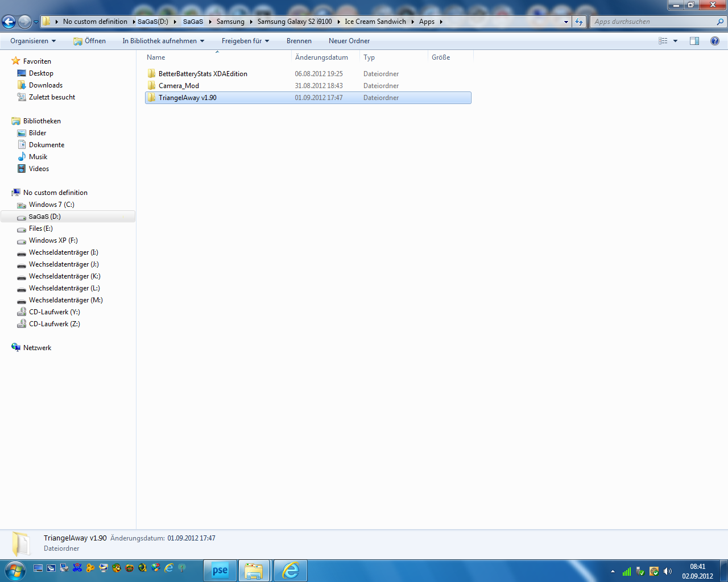
Task: Expand breadcrumb arrow after Apps
Action: point(441,22)
